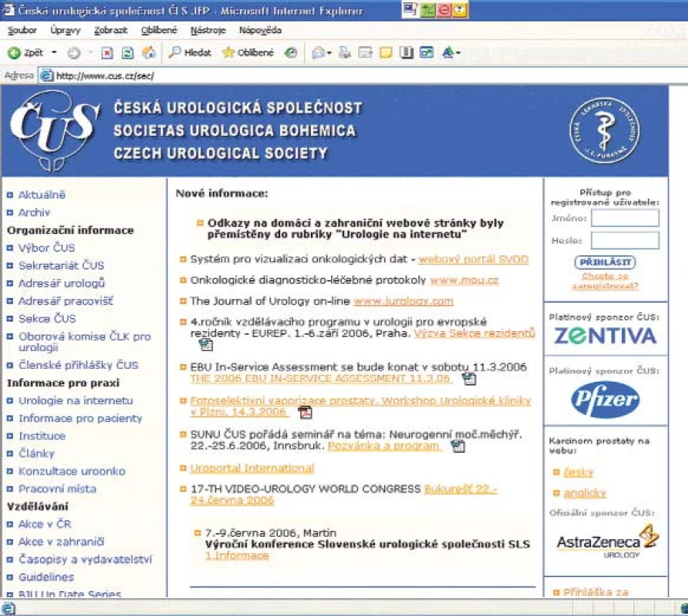Open the History globe icon in toolbar

point(290,53)
